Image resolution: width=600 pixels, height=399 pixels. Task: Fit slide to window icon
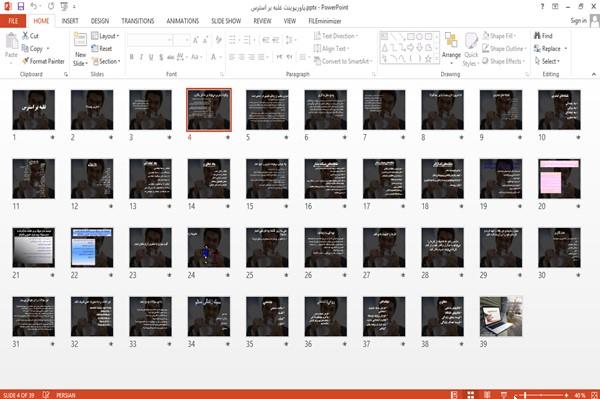tap(594, 395)
